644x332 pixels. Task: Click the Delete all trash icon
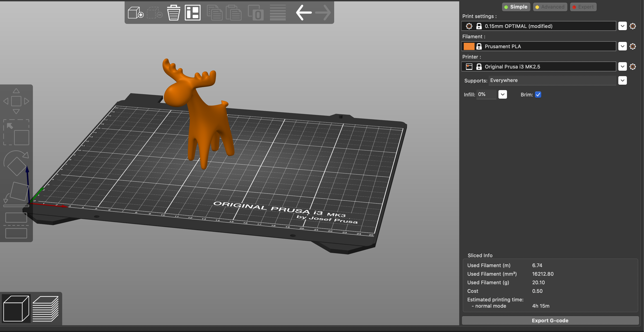click(173, 12)
